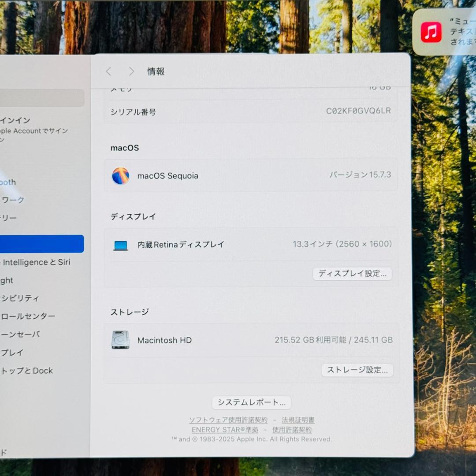This screenshot has height=476, width=476.
Task: Click the ENERGY STAR 準拠 link
Action: 225,430
